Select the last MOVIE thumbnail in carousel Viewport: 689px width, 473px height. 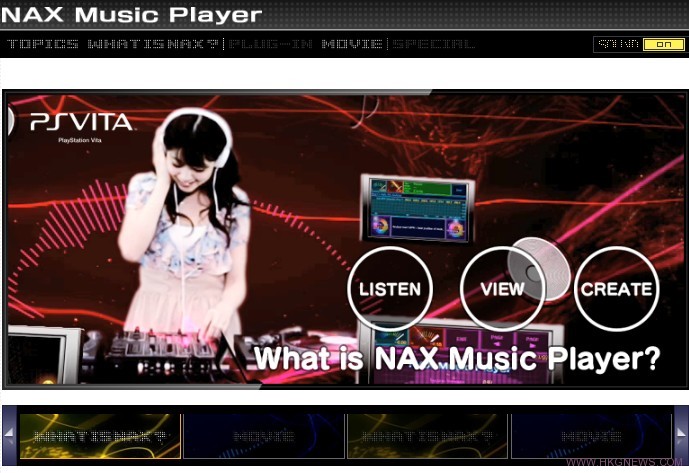(x=591, y=436)
